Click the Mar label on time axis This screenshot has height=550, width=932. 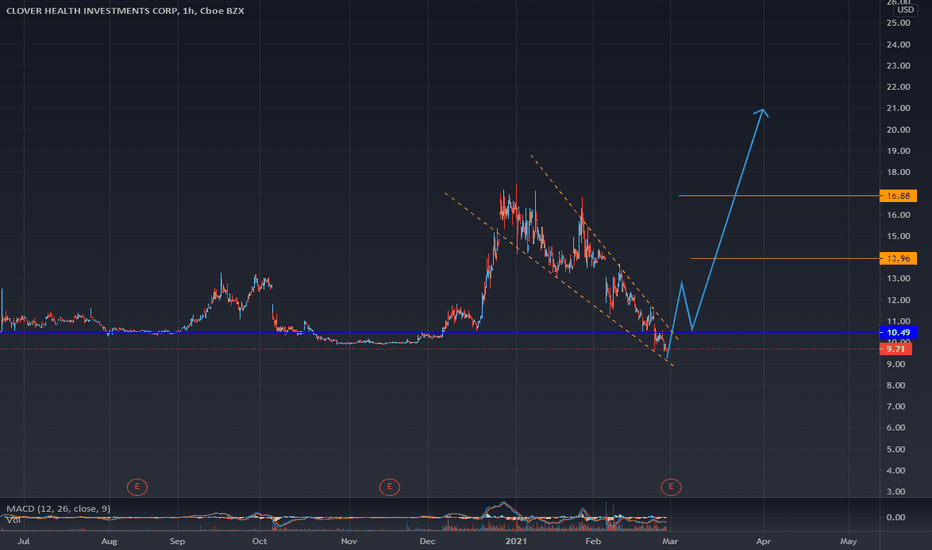click(x=670, y=541)
